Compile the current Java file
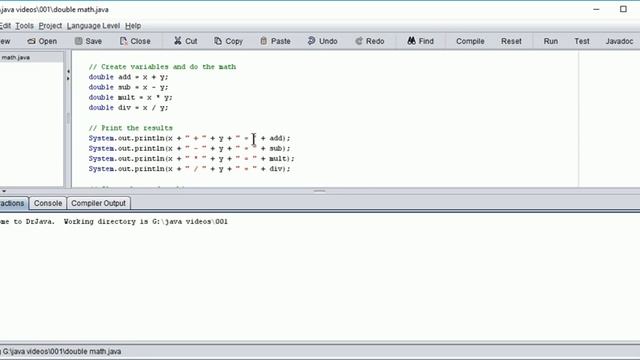Viewport: 640px width, 360px height. (470, 41)
